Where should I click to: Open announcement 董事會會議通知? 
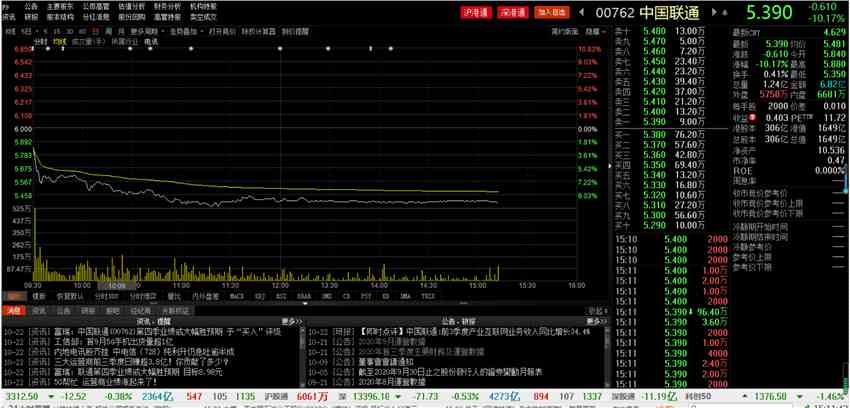pos(386,362)
